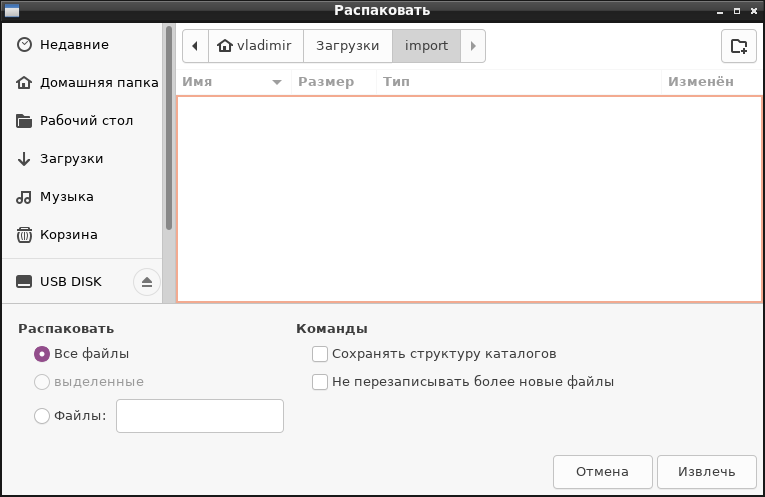The width and height of the screenshot is (765, 497).
Task: Sort by Тип column header
Action: (519, 82)
